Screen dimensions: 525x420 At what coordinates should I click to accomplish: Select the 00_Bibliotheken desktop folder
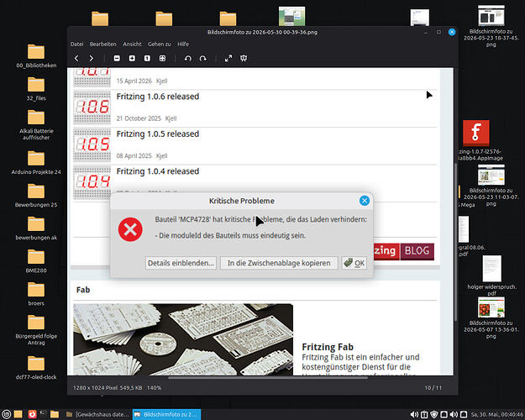pyautogui.click(x=36, y=56)
